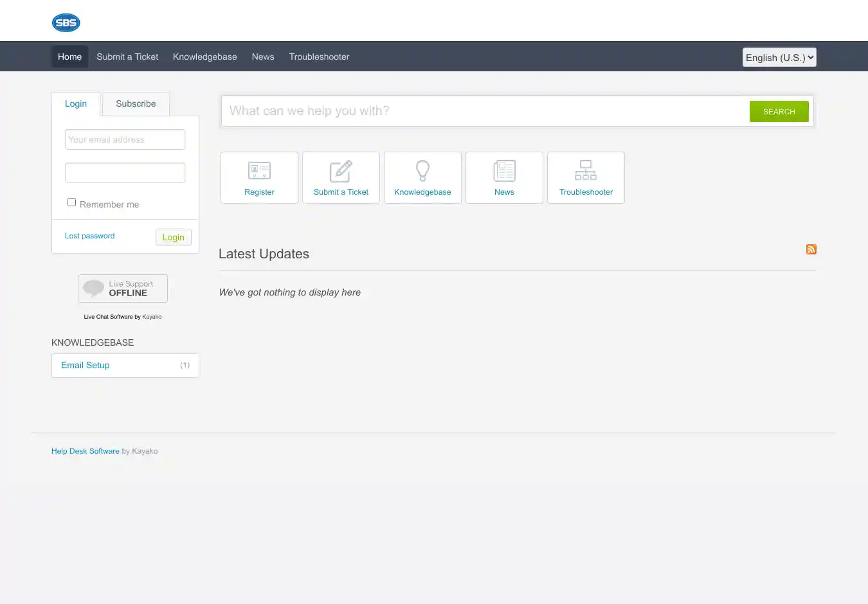868x604 pixels.
Task: Click the Submit a Ticket pencil icon
Action: point(341,172)
